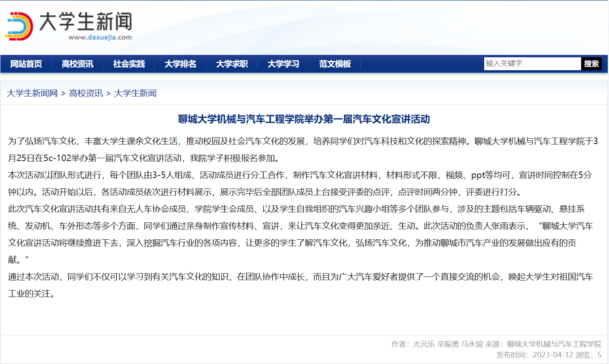Click the 高校资讯 breadcrumb link

pyautogui.click(x=86, y=93)
